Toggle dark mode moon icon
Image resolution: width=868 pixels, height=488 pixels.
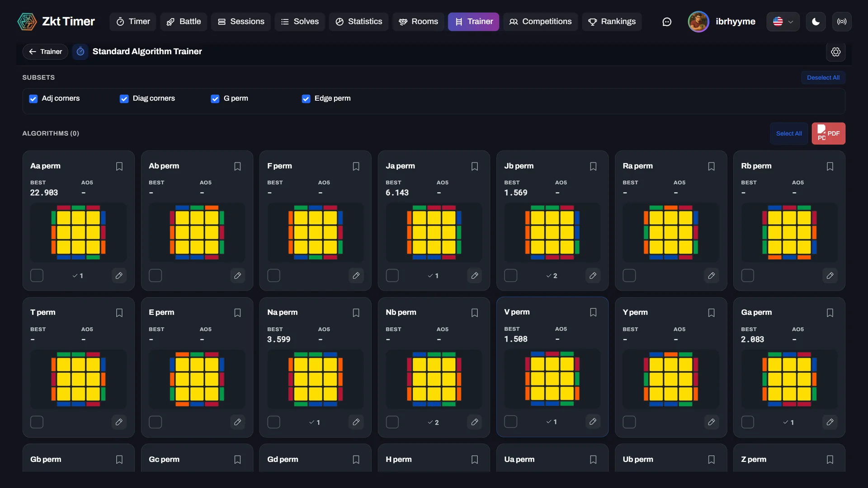coord(816,22)
